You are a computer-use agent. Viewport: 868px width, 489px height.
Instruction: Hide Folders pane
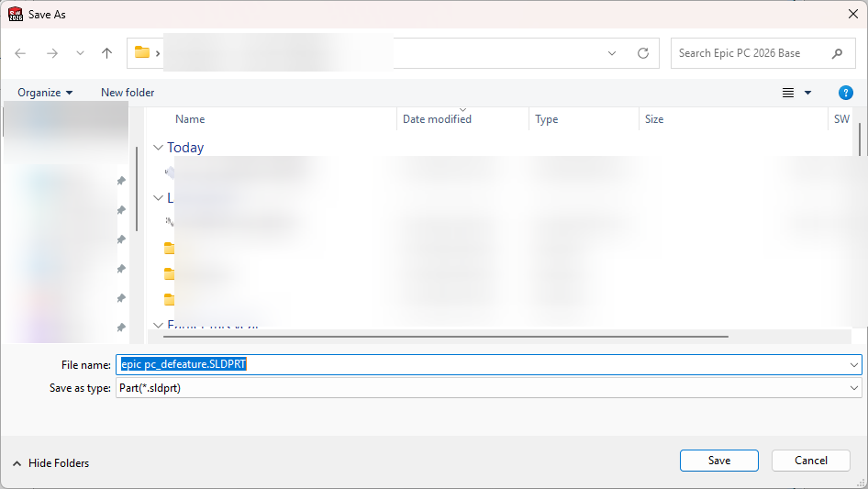click(x=50, y=463)
